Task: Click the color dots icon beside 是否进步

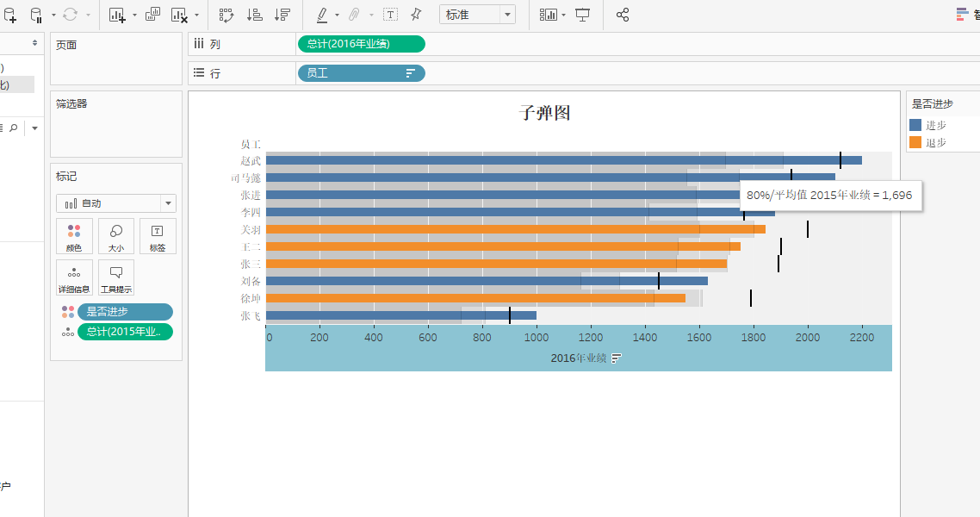Action: [x=68, y=312]
